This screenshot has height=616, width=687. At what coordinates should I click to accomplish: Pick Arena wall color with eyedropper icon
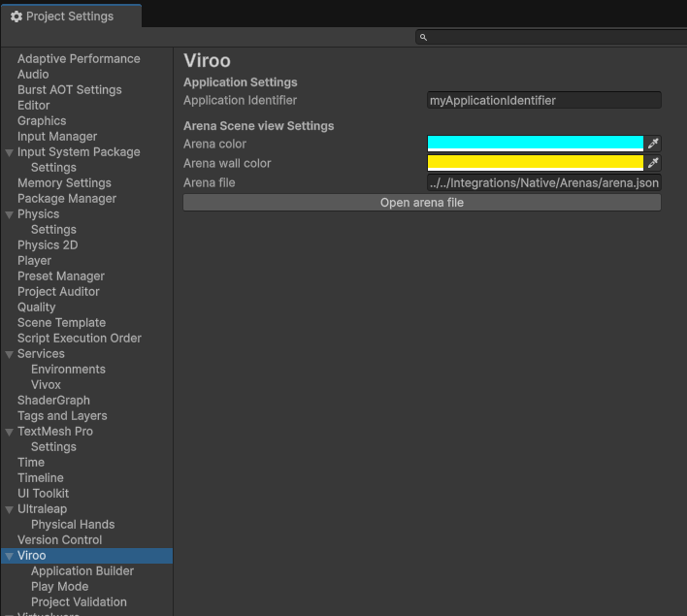coord(653,163)
